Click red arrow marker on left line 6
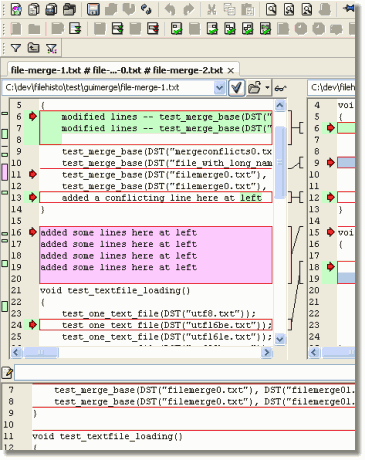 click(32, 116)
